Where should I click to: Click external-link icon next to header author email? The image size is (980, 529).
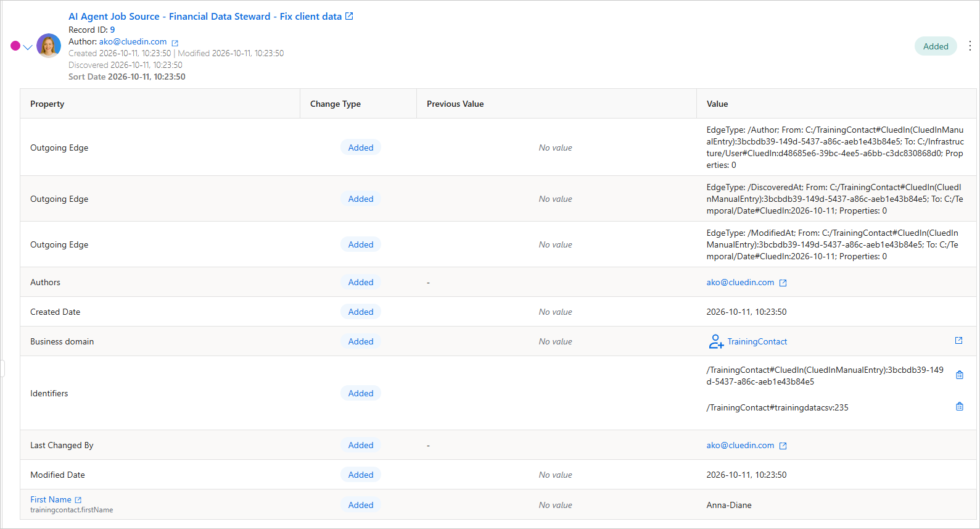175,43
